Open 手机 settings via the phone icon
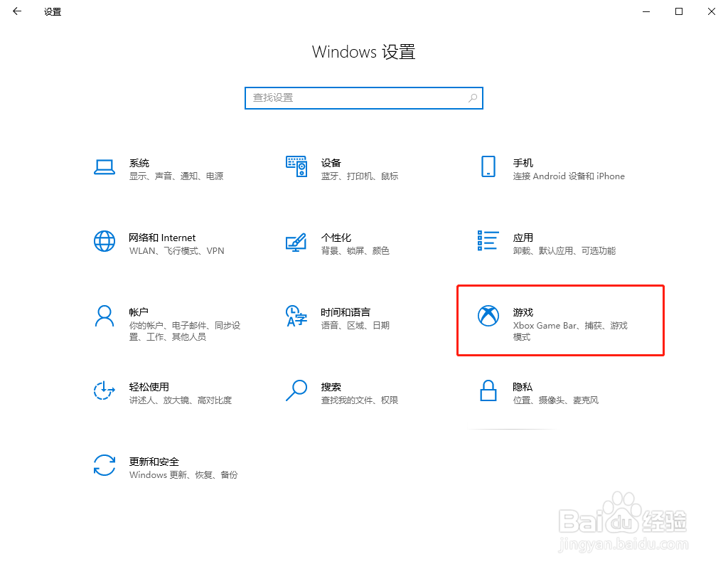Screen dimensions: 728x569 click(488, 166)
